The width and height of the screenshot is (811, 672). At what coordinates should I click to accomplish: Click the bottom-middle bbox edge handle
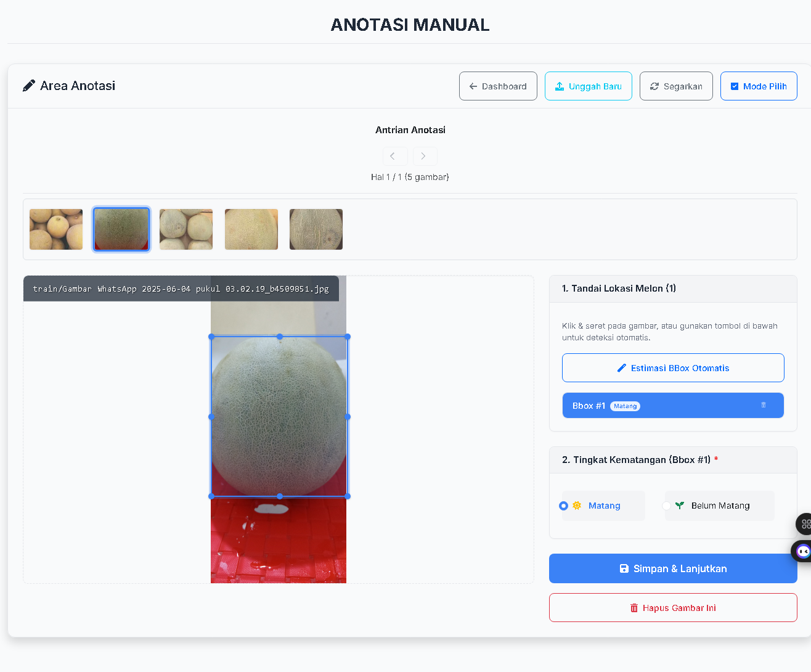pos(280,496)
